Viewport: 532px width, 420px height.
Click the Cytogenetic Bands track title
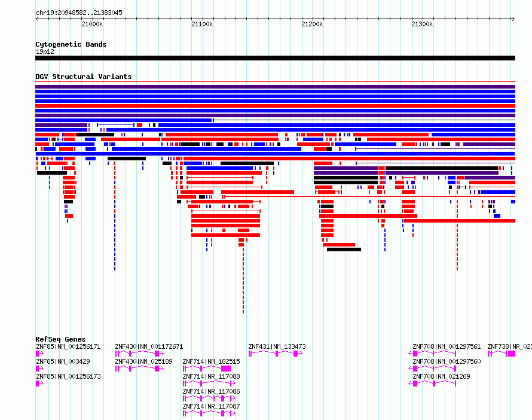(71, 44)
